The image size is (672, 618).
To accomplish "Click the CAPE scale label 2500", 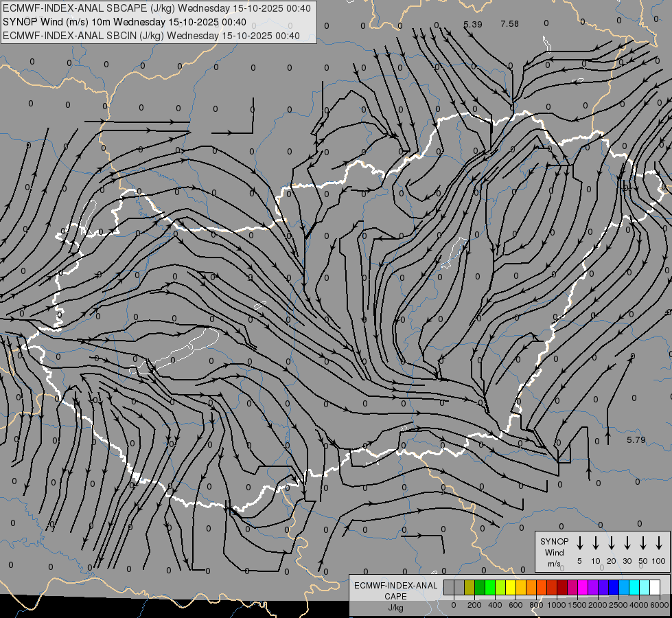I will [x=618, y=605].
